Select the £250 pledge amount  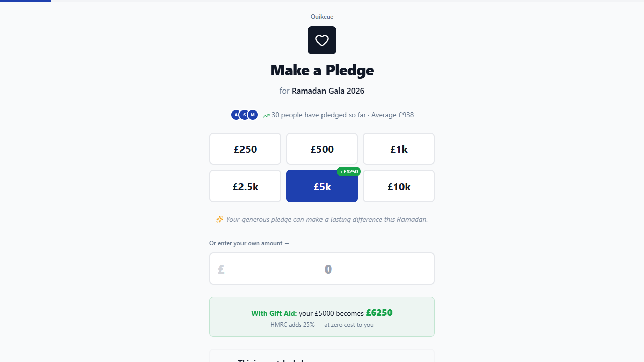point(245,149)
